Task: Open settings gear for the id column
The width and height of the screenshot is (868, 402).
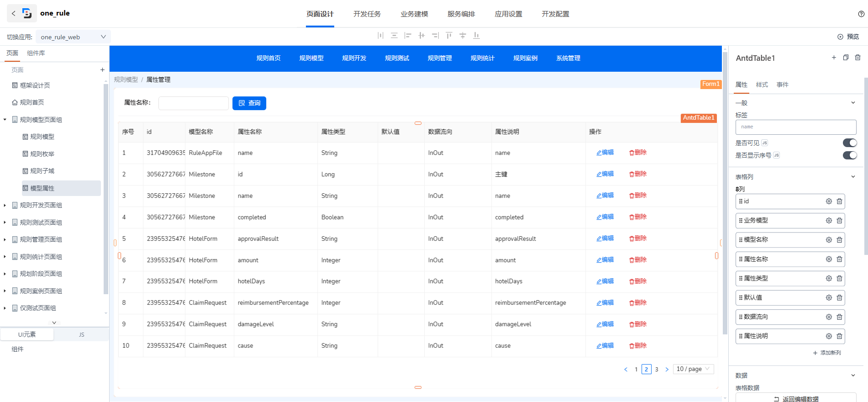Action: [829, 201]
